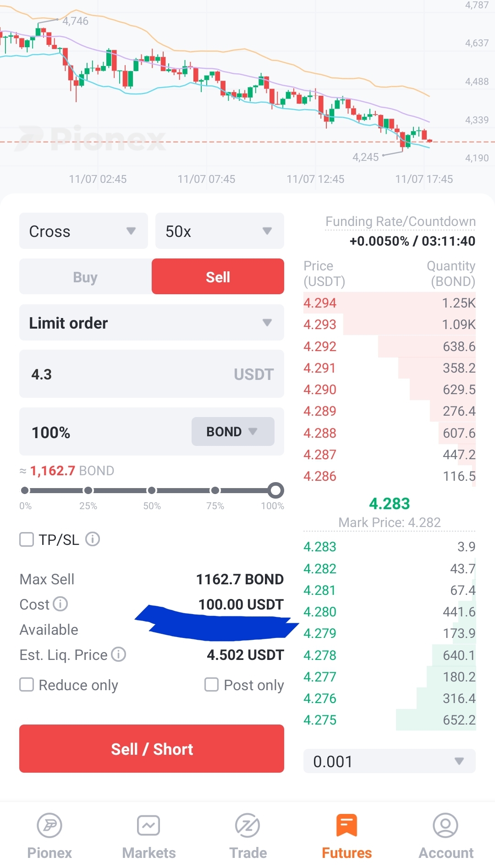The image size is (495, 868).
Task: Open the Pionex home icon
Action: pyautogui.click(x=49, y=826)
